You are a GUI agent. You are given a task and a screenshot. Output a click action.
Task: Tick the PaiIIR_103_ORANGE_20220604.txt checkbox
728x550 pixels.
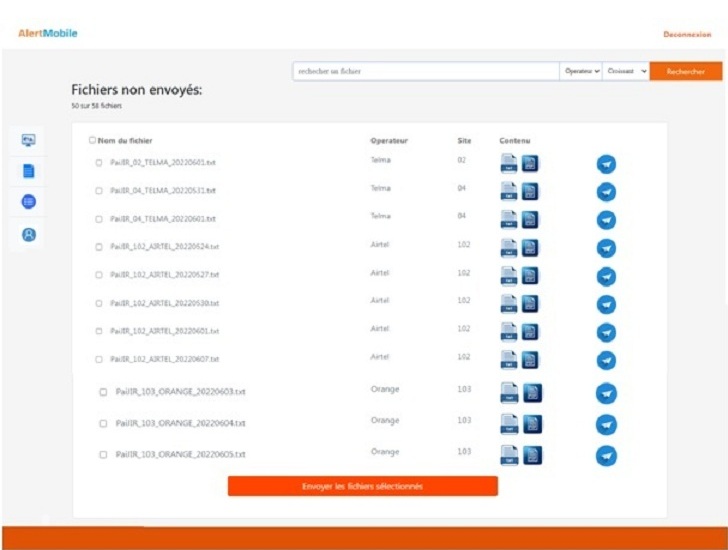coord(103,423)
